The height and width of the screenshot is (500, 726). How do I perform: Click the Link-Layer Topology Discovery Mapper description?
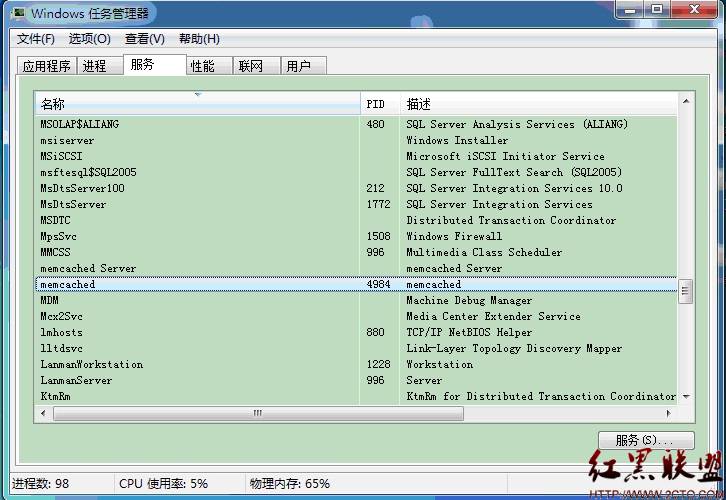tap(514, 348)
